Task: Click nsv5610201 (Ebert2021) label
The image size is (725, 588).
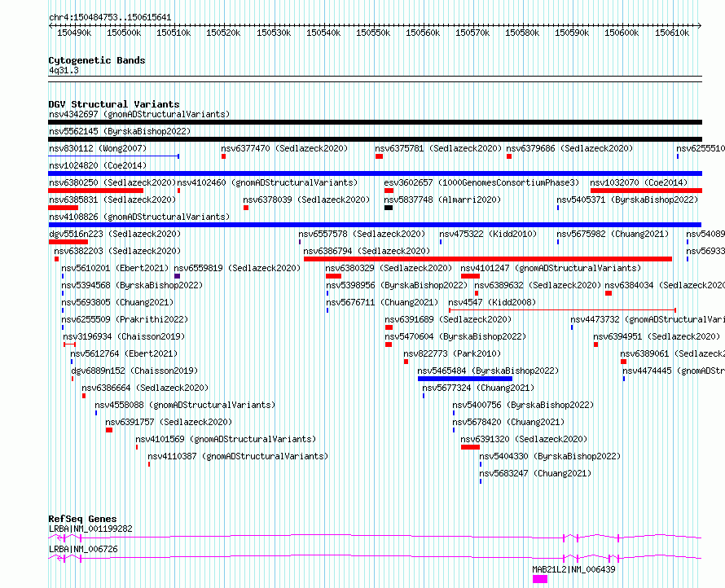Action: tap(116, 268)
